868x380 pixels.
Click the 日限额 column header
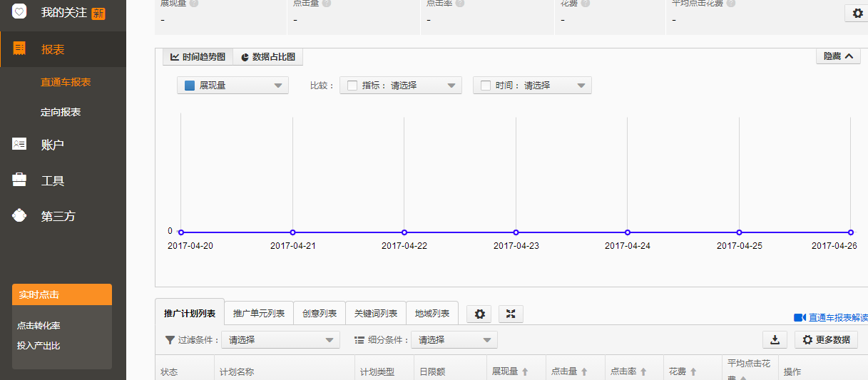coord(432,372)
